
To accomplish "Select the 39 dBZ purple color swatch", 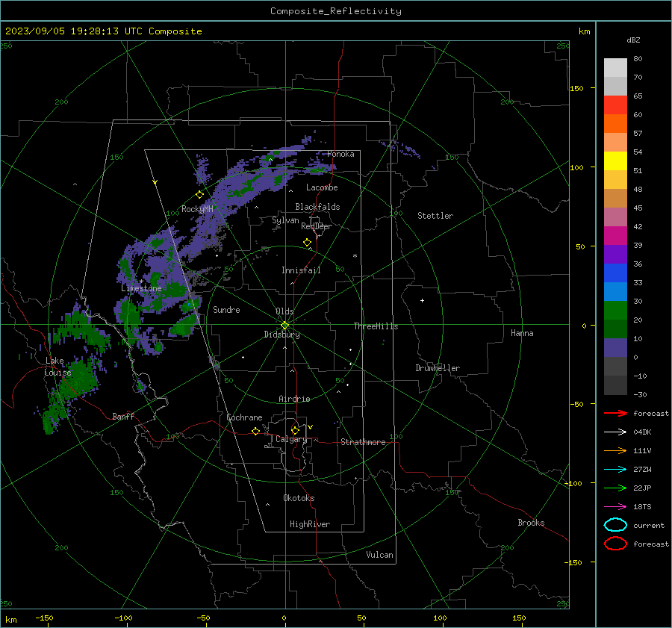I will pyautogui.click(x=615, y=254).
